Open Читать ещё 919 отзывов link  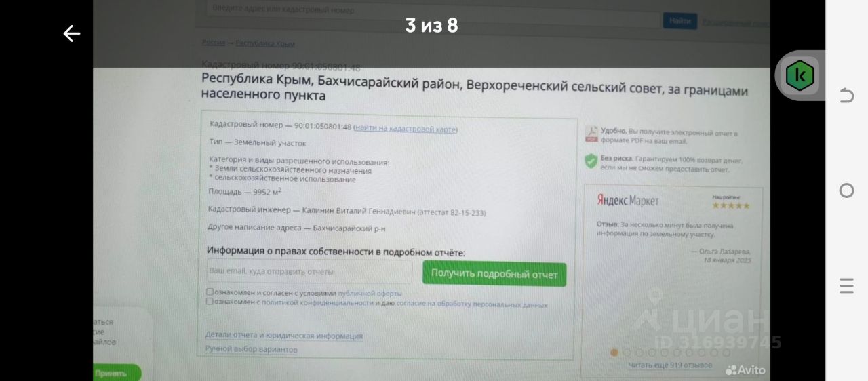tap(670, 365)
